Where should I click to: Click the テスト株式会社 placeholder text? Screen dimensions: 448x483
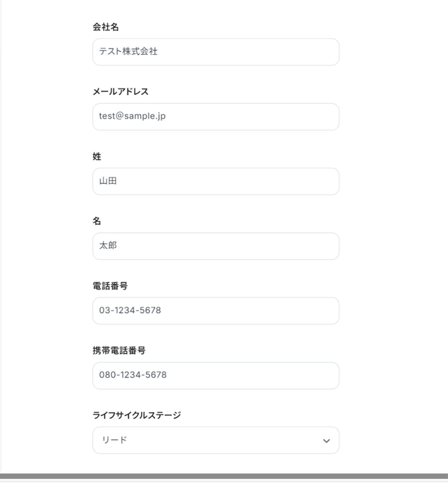128,52
